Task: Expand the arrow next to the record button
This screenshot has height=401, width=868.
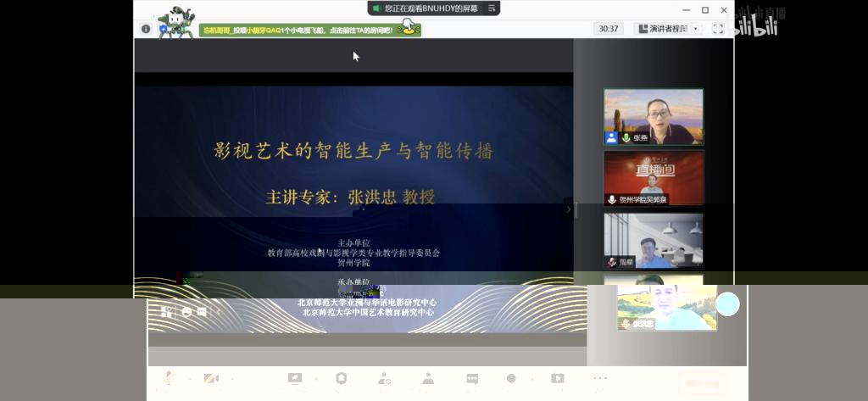Action: tap(532, 380)
